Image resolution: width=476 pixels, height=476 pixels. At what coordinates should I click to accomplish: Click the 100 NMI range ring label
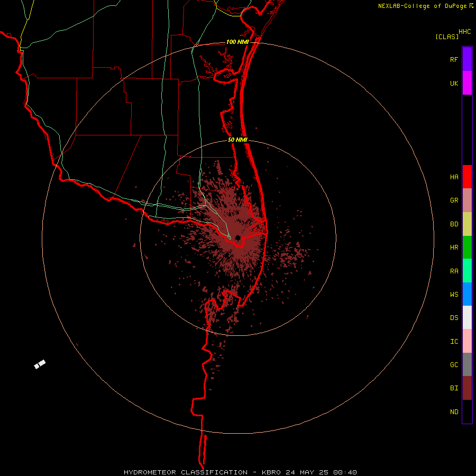[x=237, y=42]
